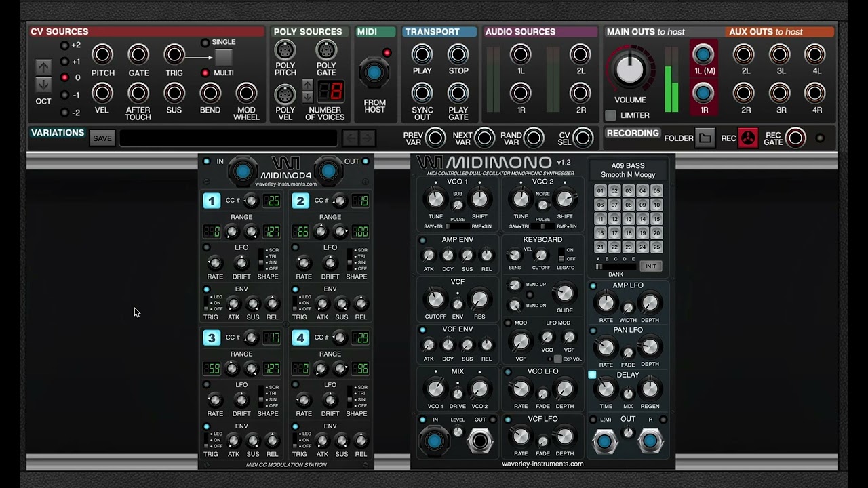Click the REC GATE jack
This screenshot has width=868, height=488.
[x=795, y=138]
